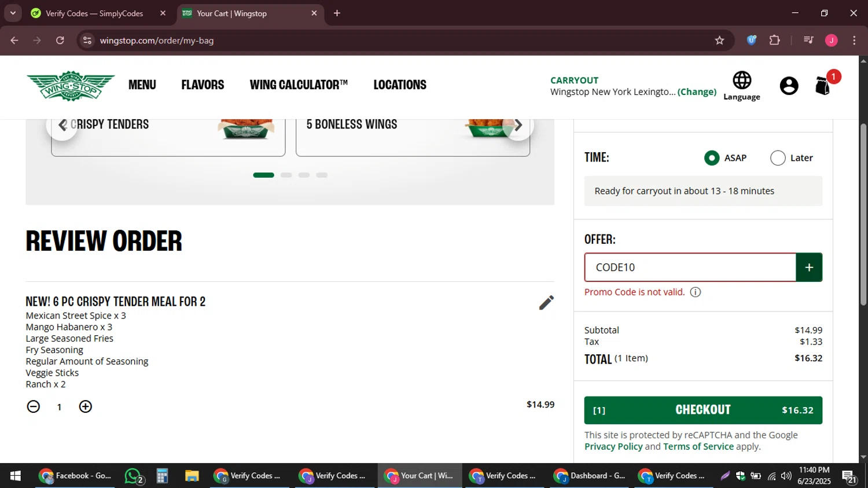This screenshot has width=868, height=488.
Task: Select the second carousel page indicator
Action: [x=286, y=175]
